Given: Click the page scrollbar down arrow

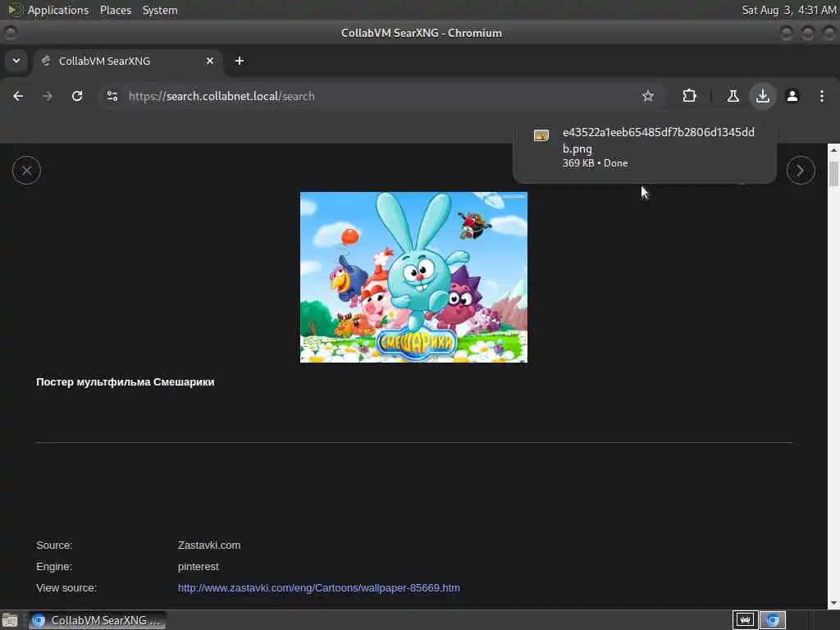Looking at the screenshot, I should click(x=833, y=603).
